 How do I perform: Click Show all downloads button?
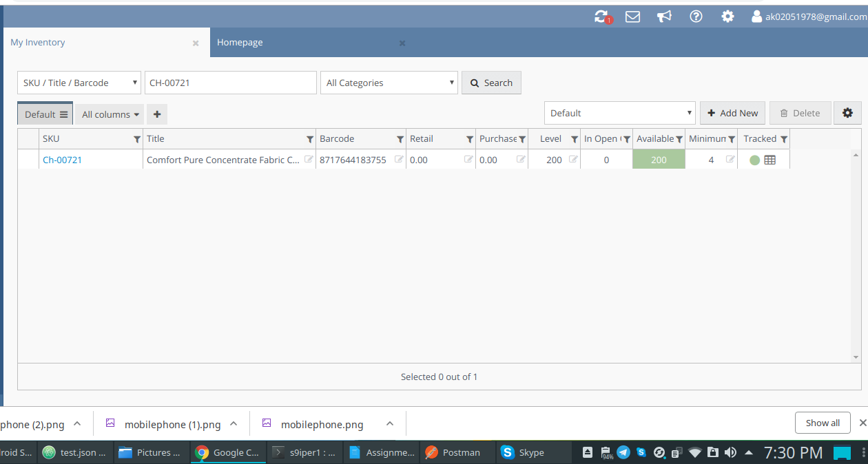tap(823, 423)
